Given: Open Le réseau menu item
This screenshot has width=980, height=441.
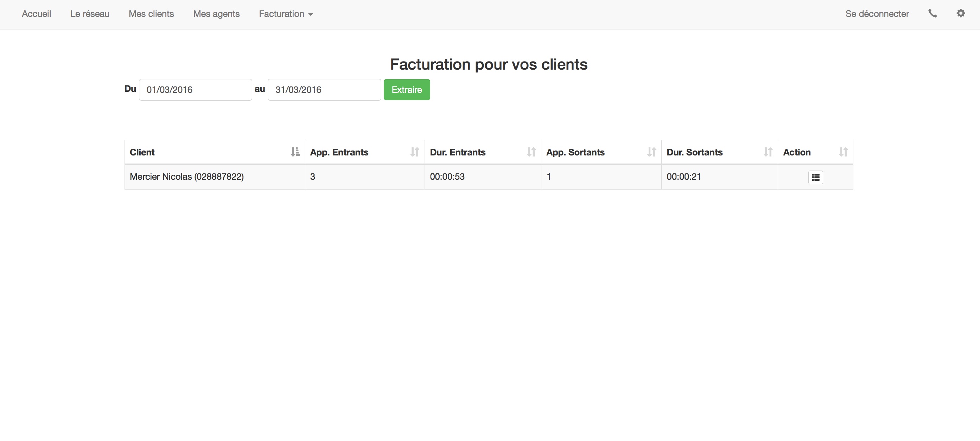Looking at the screenshot, I should [x=90, y=14].
